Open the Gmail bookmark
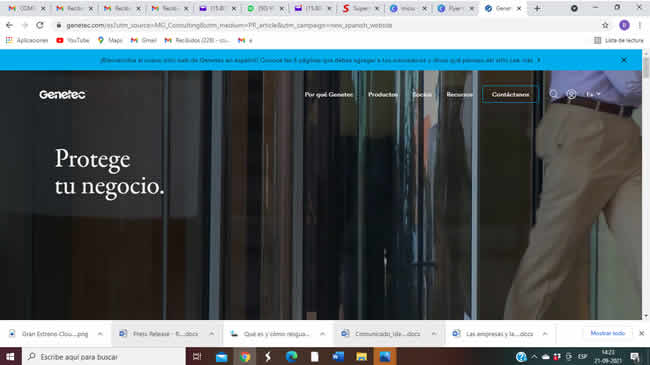 point(144,40)
